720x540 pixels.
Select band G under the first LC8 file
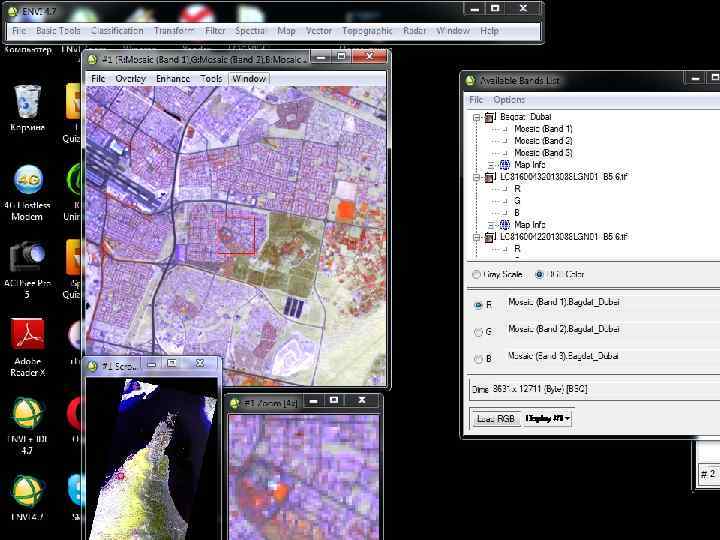[x=517, y=201]
